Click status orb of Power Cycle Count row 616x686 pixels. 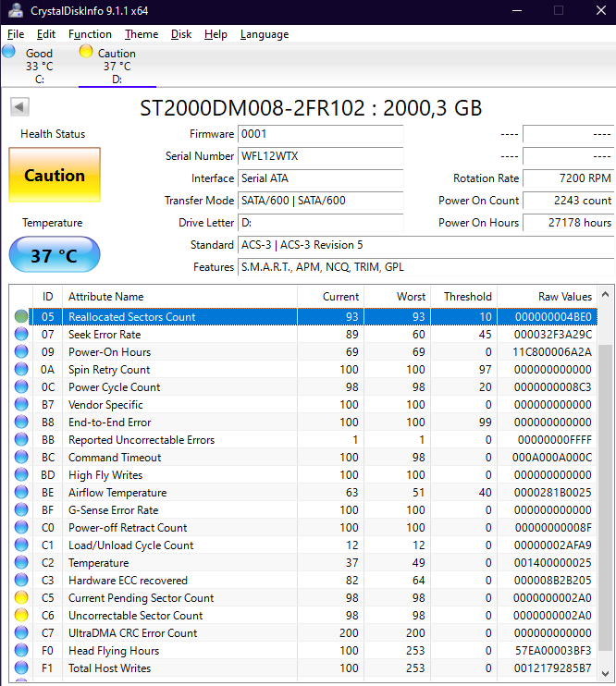pos(21,386)
